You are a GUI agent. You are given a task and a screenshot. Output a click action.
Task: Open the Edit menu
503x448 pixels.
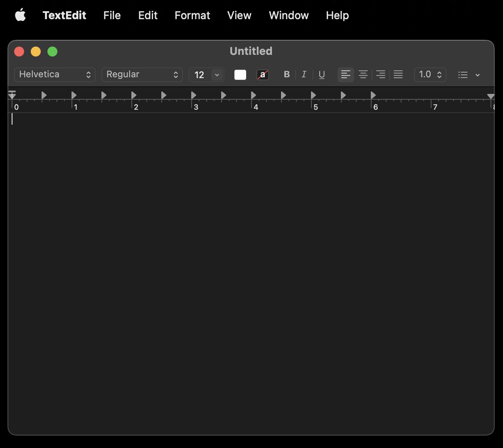[148, 16]
